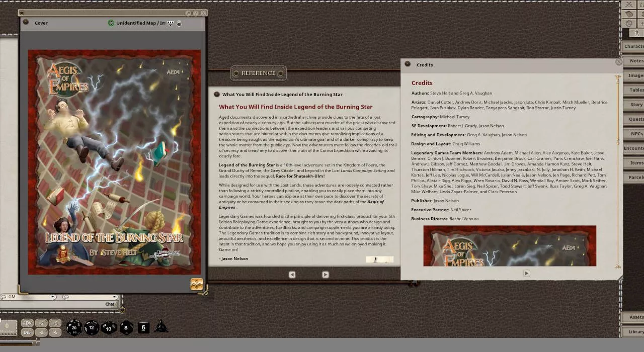Go to next reference page
Screen dimensions: 644x352
325,275
